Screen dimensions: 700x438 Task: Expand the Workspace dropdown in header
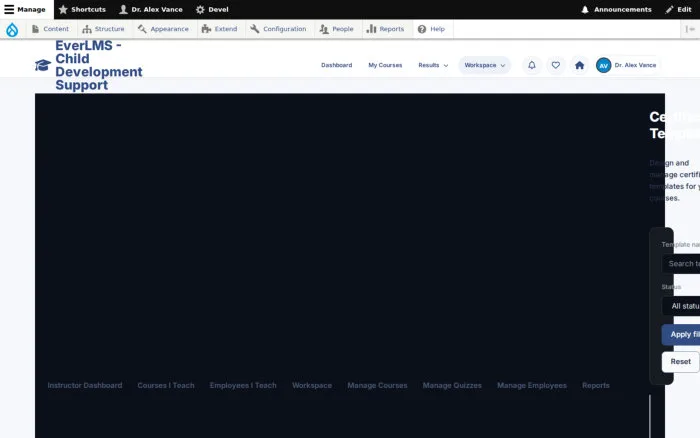pyautogui.click(x=484, y=65)
